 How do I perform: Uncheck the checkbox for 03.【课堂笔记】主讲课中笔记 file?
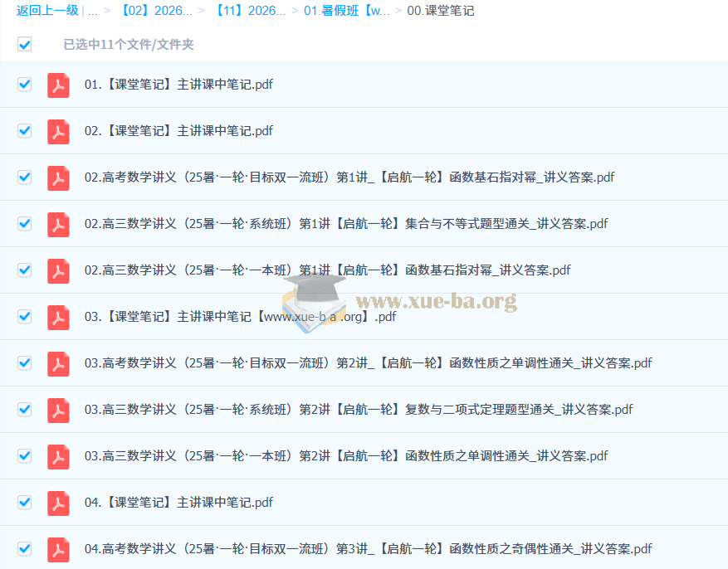click(x=25, y=316)
